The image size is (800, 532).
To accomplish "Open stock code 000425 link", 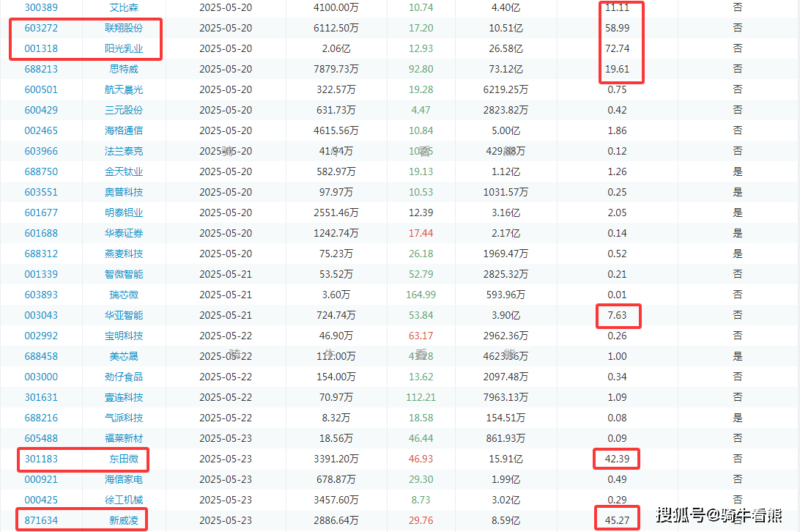I will click(41, 500).
